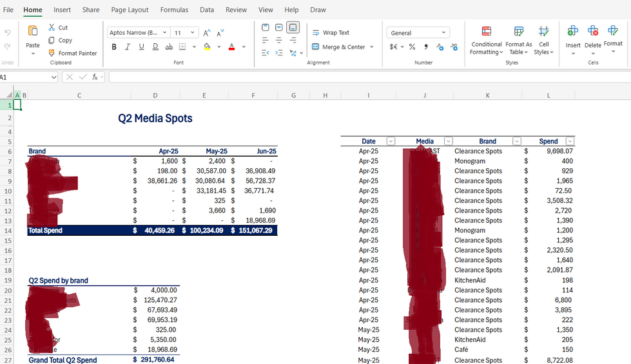Decrease the cell indent
The height and width of the screenshot is (364, 631).
pos(265,53)
